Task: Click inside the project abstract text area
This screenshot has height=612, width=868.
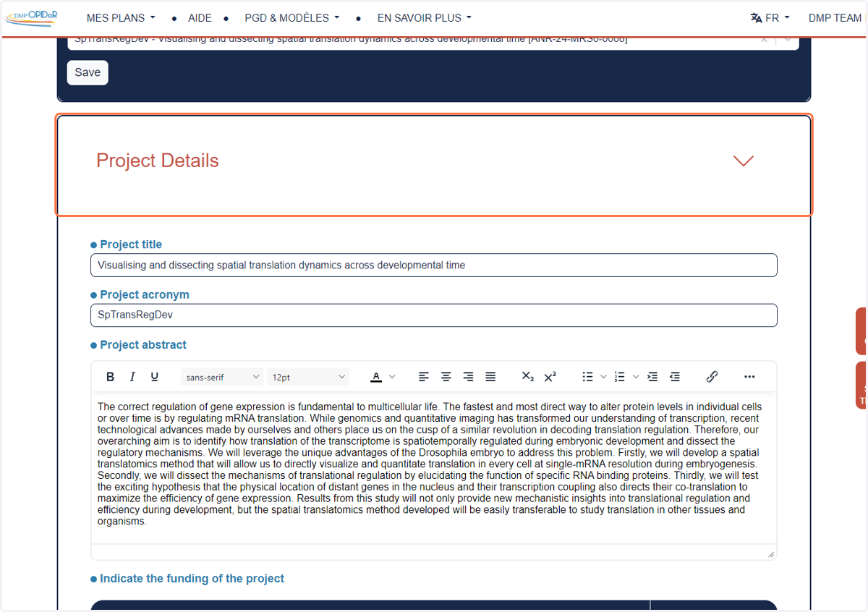Action: pos(434,467)
